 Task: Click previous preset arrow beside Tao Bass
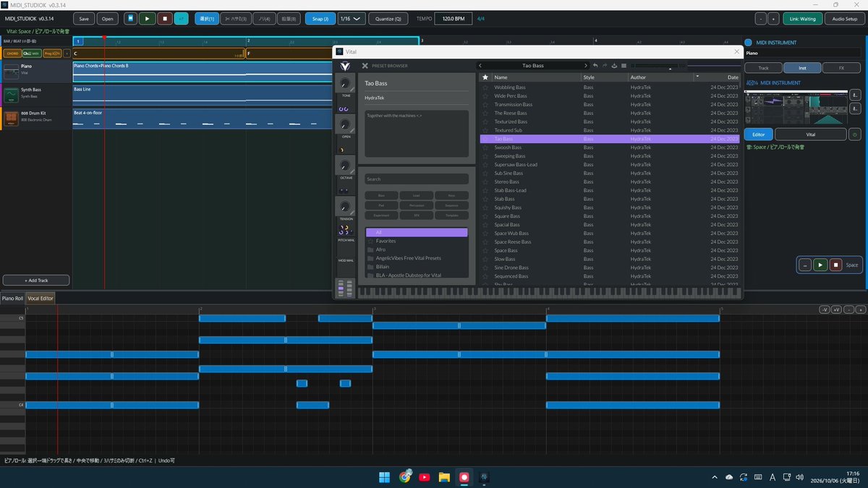[481, 66]
